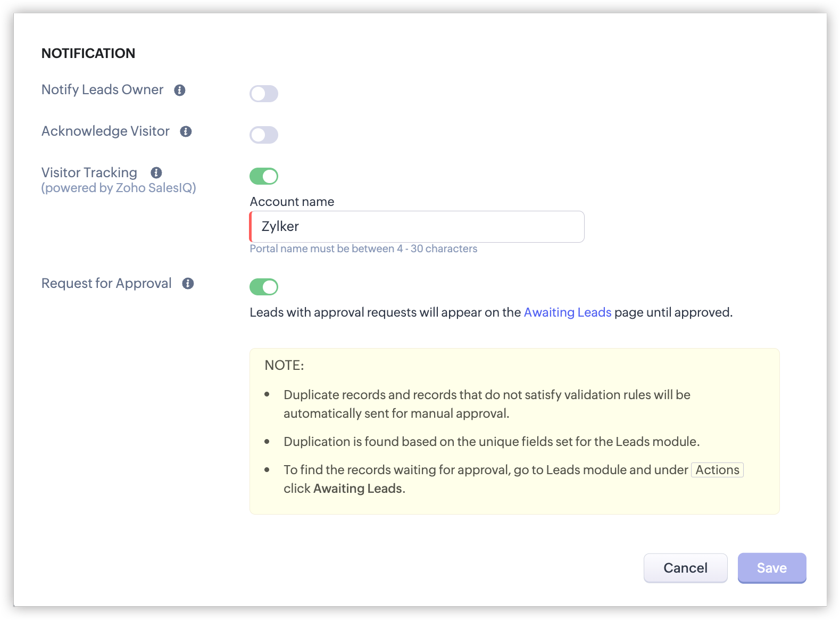
Task: Click the Cancel button
Action: pyautogui.click(x=685, y=568)
